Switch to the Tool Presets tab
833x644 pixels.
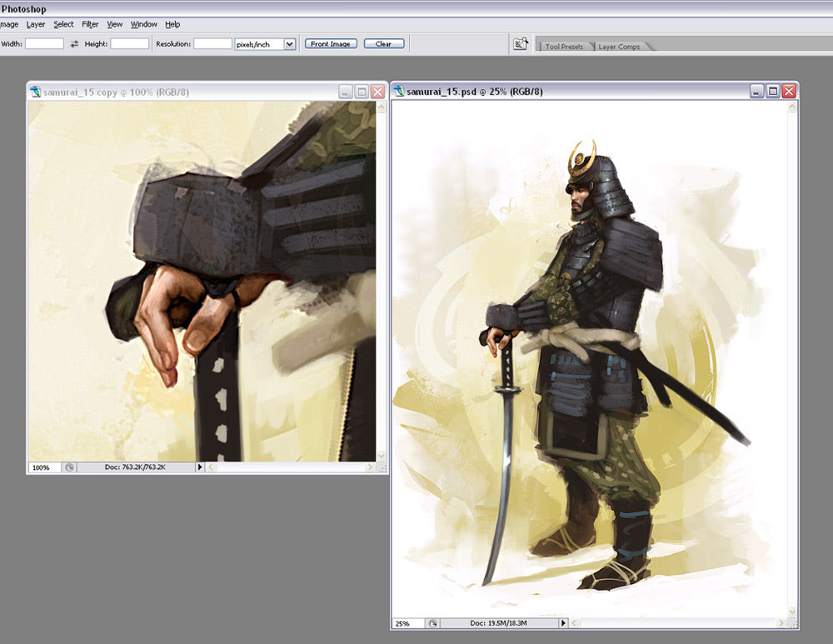click(x=564, y=47)
